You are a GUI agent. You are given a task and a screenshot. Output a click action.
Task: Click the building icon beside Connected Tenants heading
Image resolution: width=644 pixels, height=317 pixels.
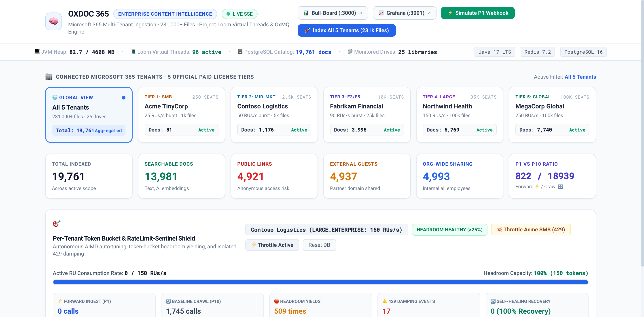(49, 77)
